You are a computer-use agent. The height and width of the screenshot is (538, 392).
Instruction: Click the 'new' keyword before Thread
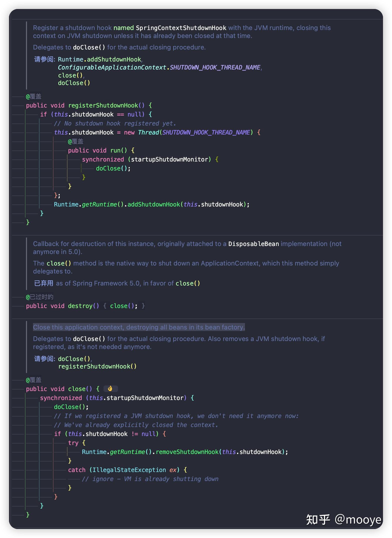click(129, 132)
